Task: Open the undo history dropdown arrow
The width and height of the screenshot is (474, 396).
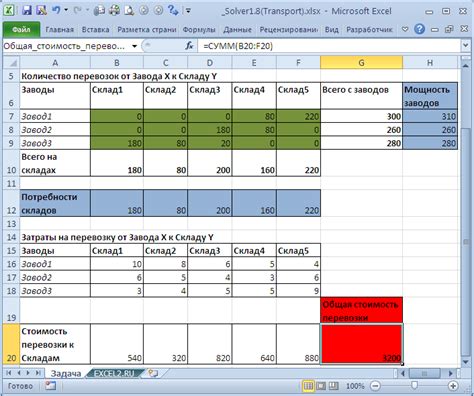Action: [66, 11]
